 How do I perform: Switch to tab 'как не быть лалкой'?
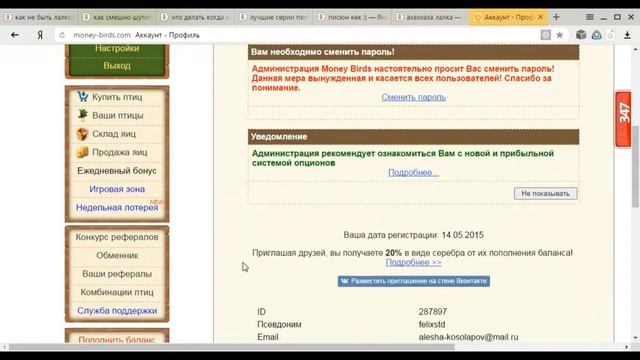39,17
